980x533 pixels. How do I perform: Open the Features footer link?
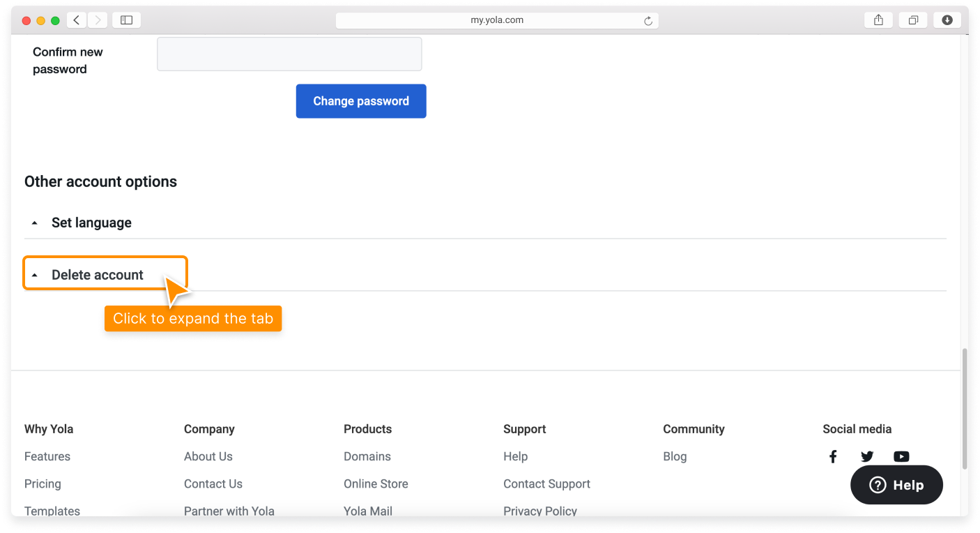coord(47,456)
